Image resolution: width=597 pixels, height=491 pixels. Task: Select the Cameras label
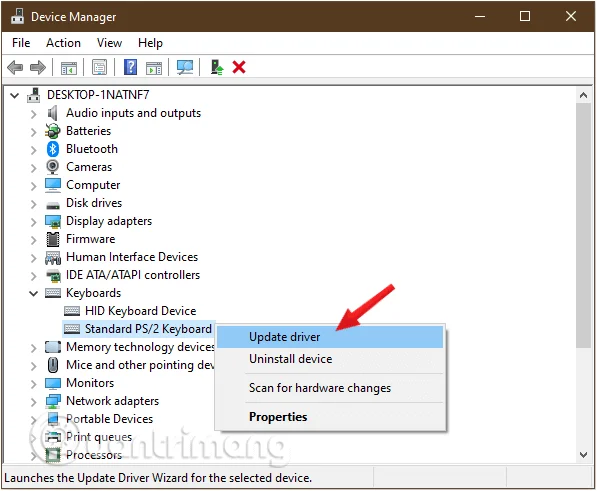tap(89, 167)
